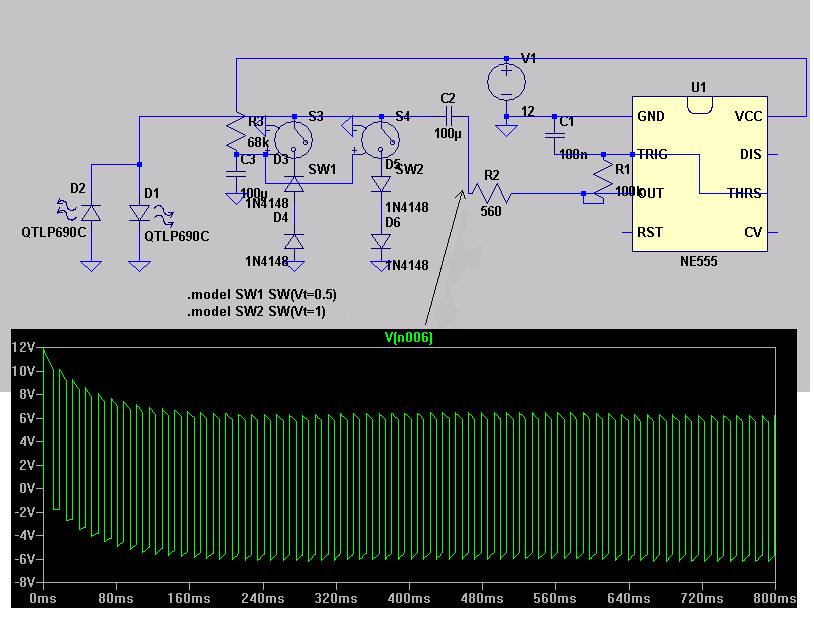Click the 400ms label on time axis
814x617 pixels.
pos(409,599)
